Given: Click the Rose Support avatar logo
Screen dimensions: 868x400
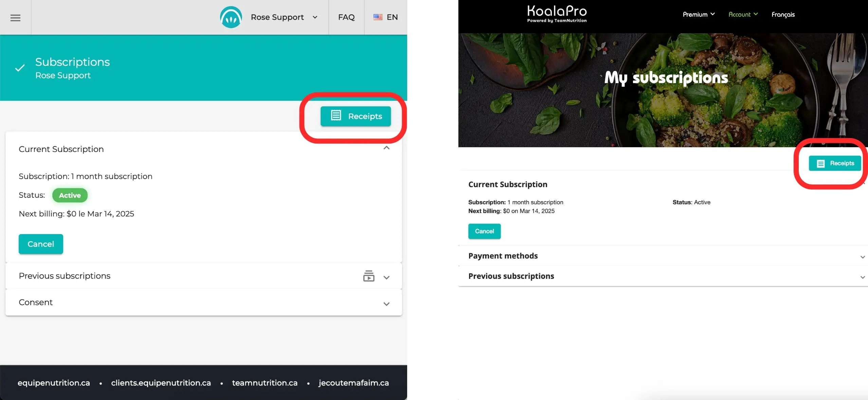Looking at the screenshot, I should [x=231, y=17].
